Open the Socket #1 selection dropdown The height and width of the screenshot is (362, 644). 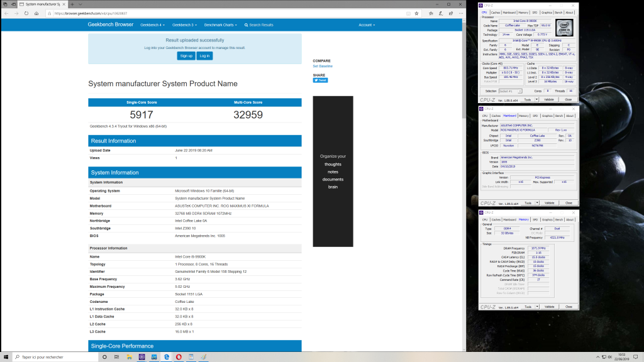pos(510,91)
